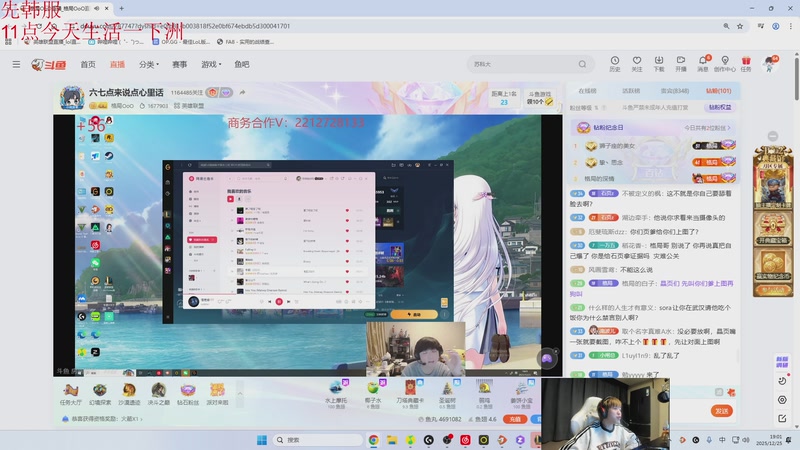Focus the Douyu search input field

[523, 64]
